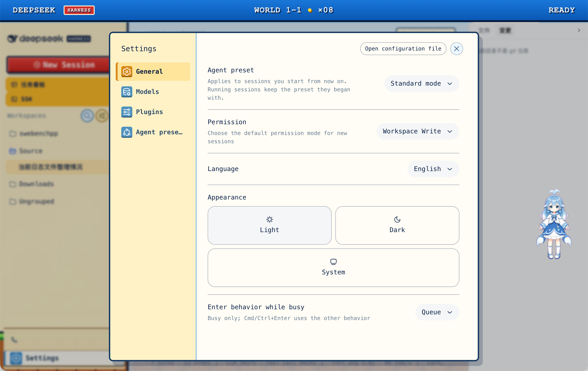
Task: Select the Light appearance option
Action: [270, 225]
